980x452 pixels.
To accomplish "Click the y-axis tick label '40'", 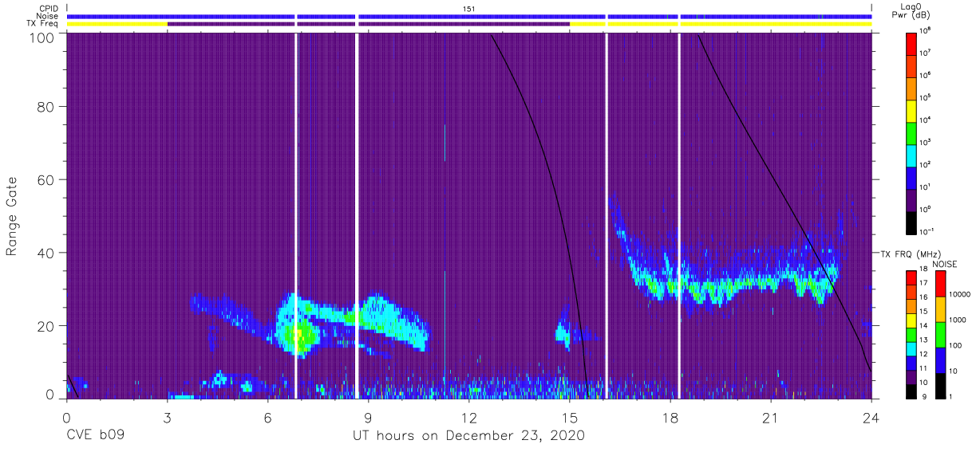I will click(45, 253).
